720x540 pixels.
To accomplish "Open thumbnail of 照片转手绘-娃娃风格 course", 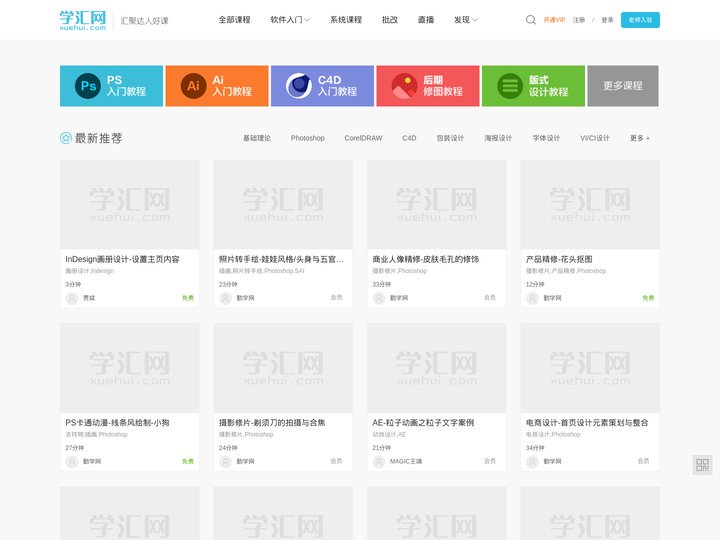I will [x=283, y=204].
